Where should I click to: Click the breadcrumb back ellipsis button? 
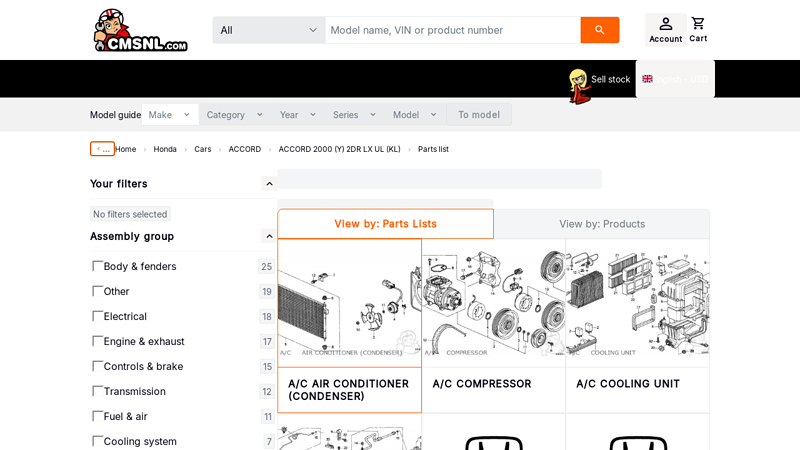[102, 149]
